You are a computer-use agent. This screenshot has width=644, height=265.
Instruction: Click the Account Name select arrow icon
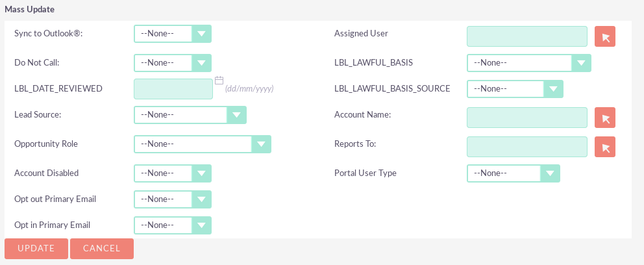(x=605, y=118)
